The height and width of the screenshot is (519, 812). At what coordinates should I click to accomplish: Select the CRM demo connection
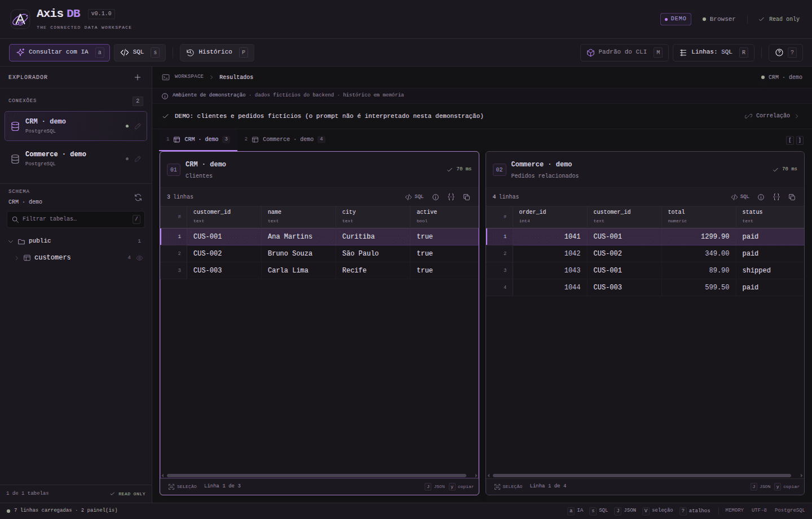(76, 126)
